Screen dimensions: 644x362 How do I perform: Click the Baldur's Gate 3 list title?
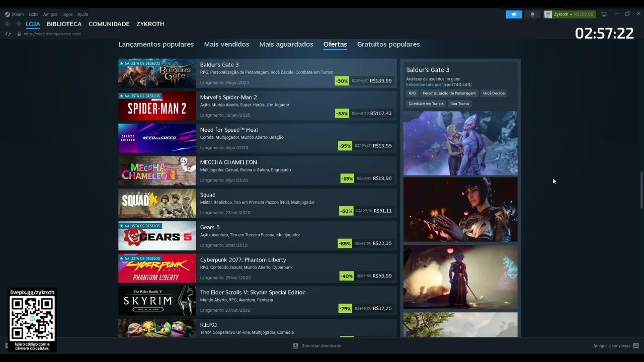click(x=219, y=65)
